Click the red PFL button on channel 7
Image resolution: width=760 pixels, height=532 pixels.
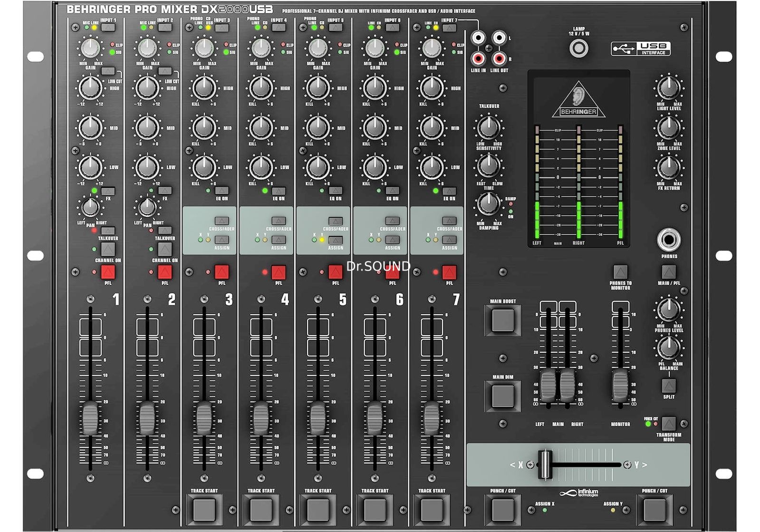[449, 272]
